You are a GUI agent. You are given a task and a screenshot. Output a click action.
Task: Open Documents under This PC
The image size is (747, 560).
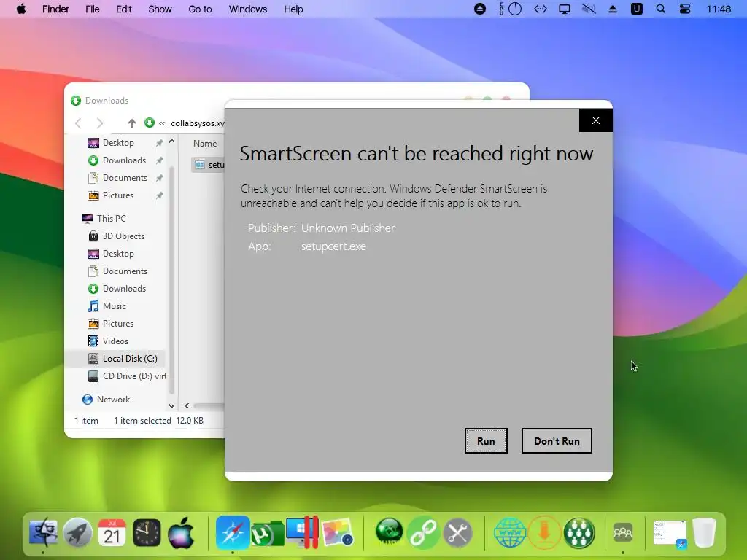(x=125, y=271)
